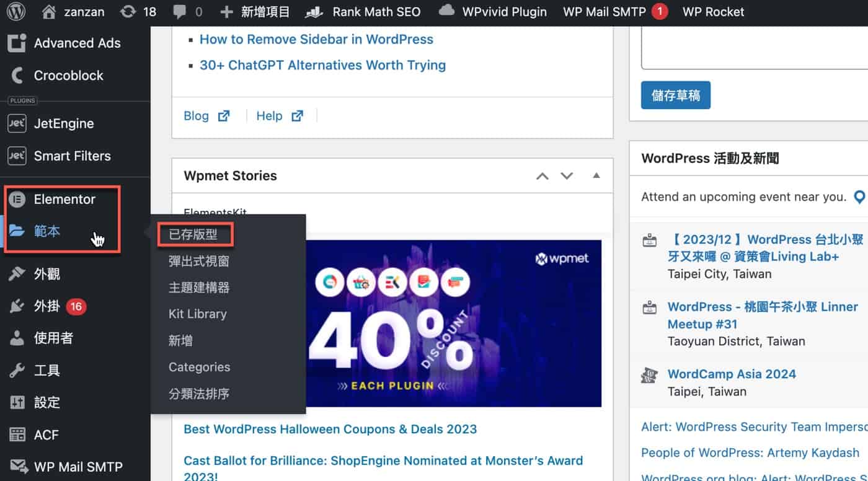Collapse the Wpmet Stories panel triangle
This screenshot has width=868, height=481.
[x=596, y=175]
